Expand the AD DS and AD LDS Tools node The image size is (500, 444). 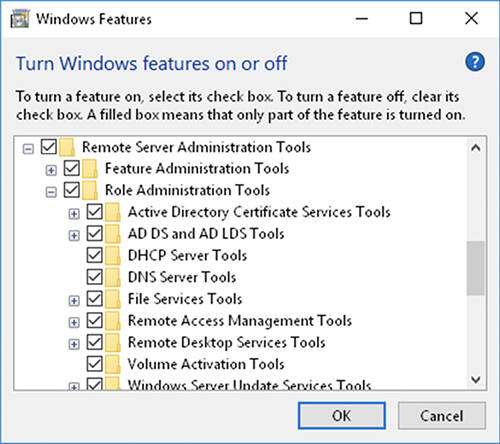(x=74, y=236)
